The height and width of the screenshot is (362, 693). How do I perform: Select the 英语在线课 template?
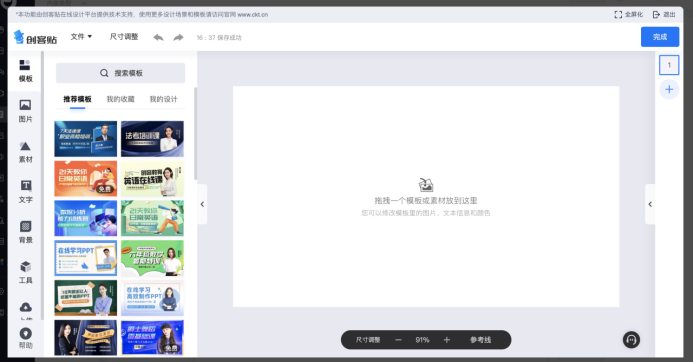click(152, 179)
